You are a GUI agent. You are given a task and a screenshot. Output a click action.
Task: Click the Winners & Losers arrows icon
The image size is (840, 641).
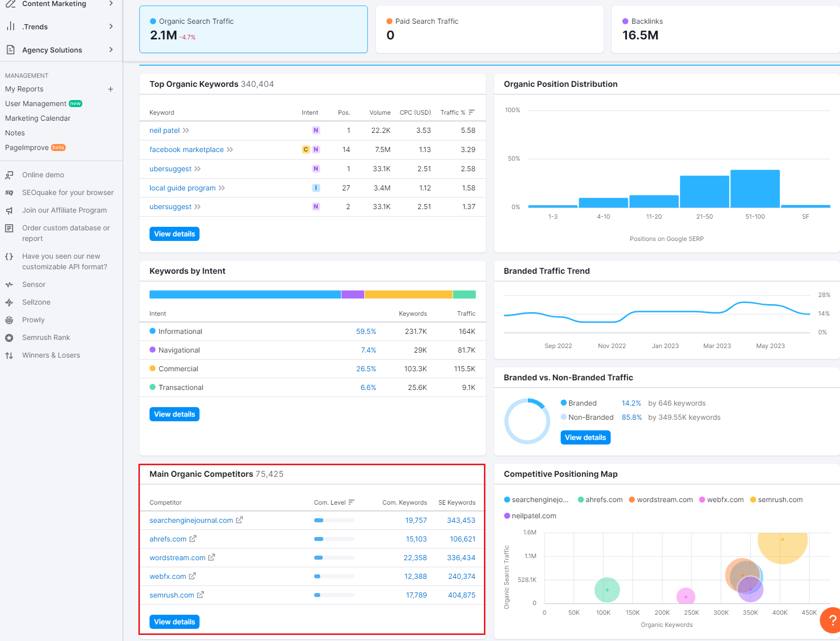pyautogui.click(x=9, y=356)
